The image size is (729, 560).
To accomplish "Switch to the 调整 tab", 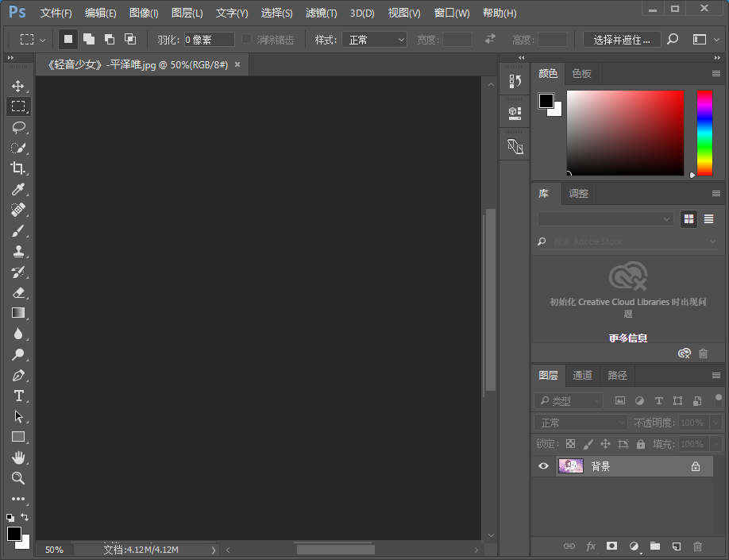I will (578, 194).
